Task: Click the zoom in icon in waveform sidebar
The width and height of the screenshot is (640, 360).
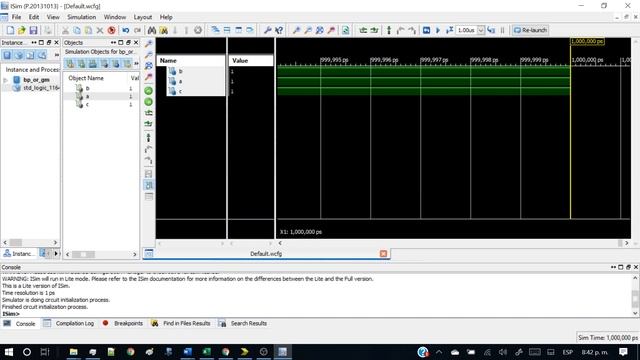Action: tap(149, 43)
